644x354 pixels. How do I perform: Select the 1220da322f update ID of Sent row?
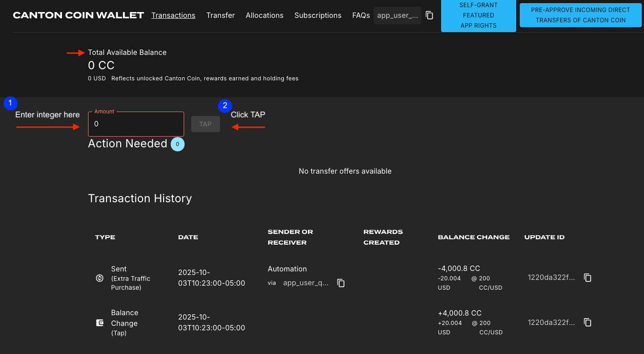[551, 278]
